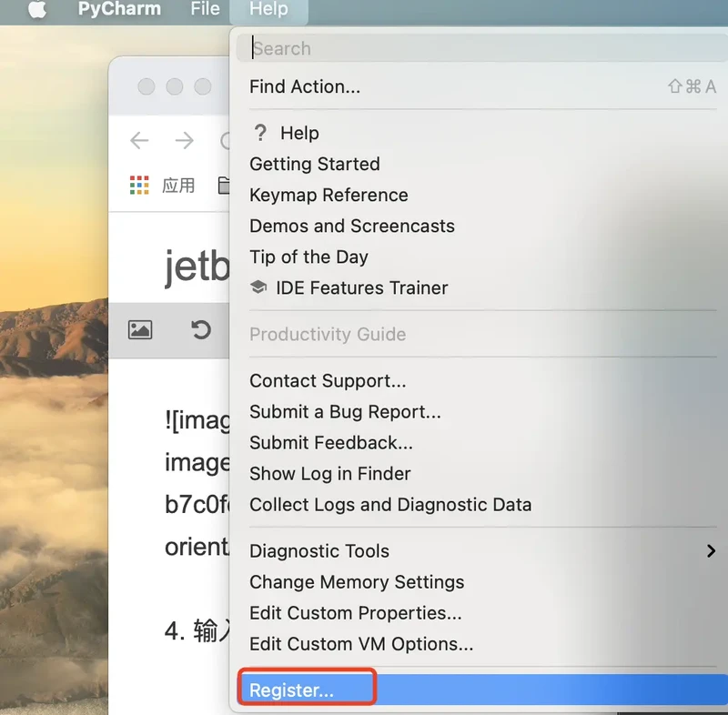Open the apps grid in bookmarks bar
This screenshot has width=728, height=715.
[139, 186]
